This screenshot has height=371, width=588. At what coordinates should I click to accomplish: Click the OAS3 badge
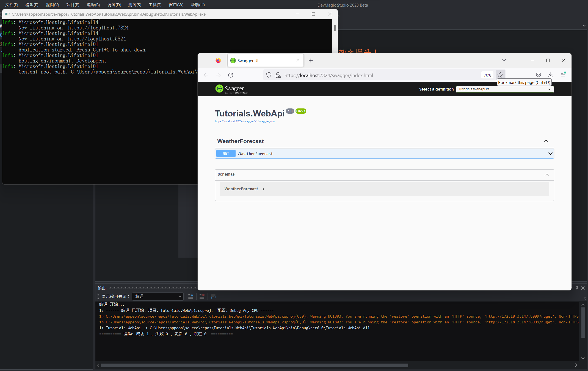coord(301,111)
